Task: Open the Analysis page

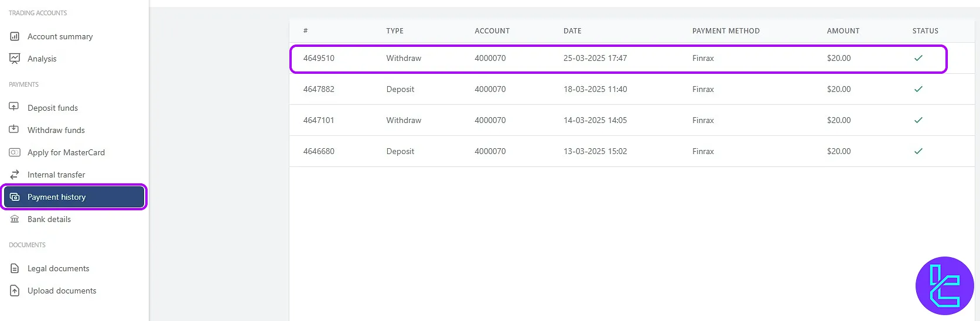Action: pos(42,59)
